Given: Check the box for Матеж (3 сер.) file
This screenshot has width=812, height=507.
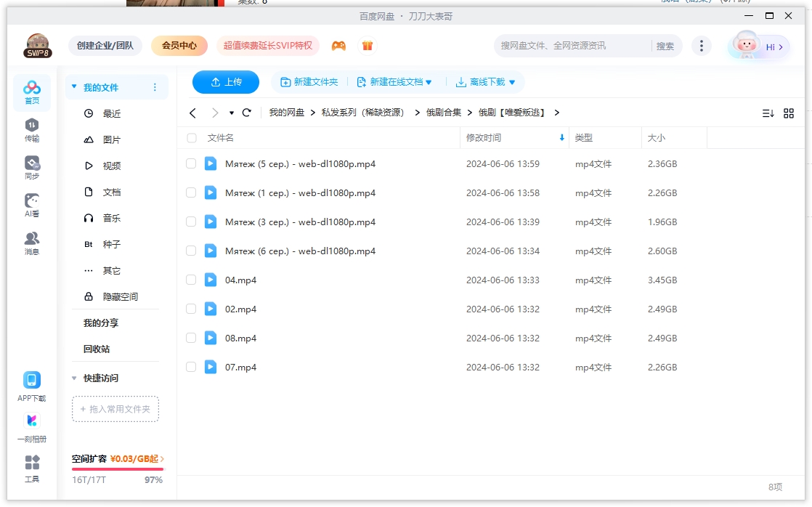Looking at the screenshot, I should (x=191, y=222).
